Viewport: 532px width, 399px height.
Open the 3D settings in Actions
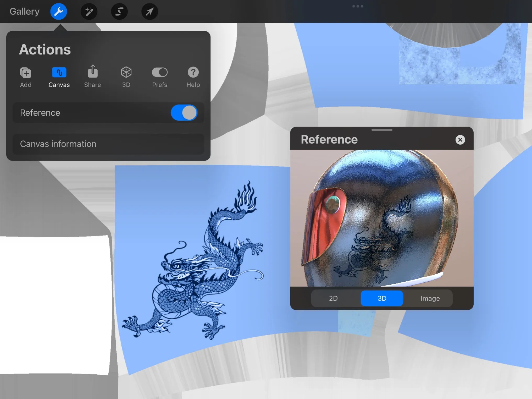tap(126, 77)
